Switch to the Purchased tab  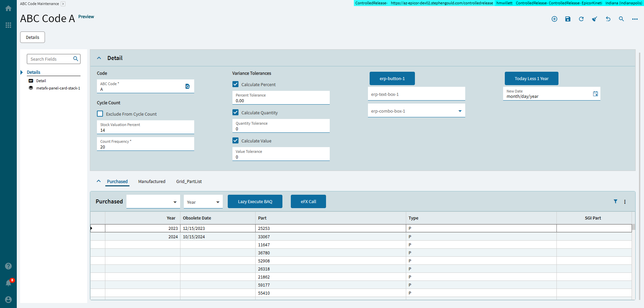117,181
